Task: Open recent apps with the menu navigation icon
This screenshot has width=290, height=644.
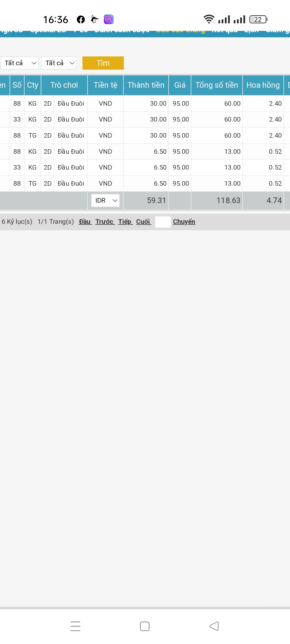Action: pyautogui.click(x=75, y=626)
